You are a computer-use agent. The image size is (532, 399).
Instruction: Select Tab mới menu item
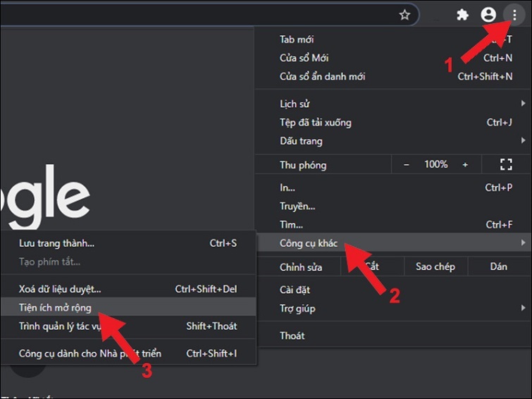pyautogui.click(x=297, y=39)
